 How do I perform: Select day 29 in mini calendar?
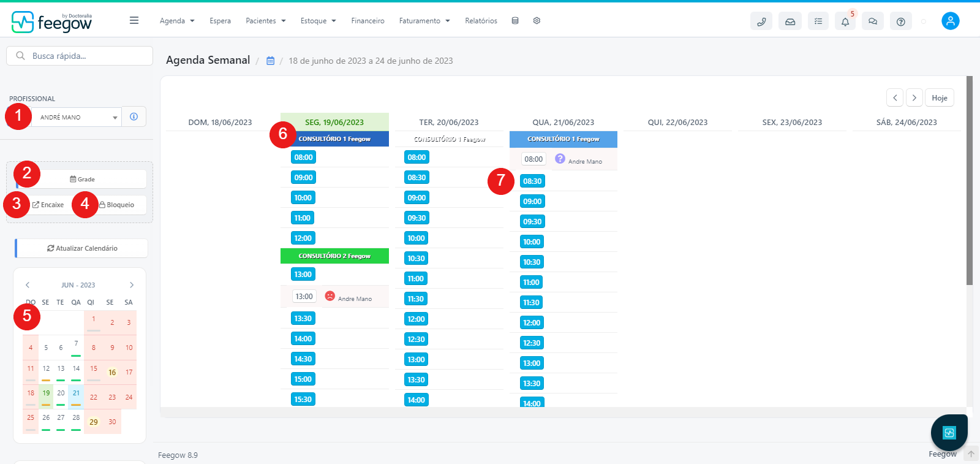[x=93, y=422]
